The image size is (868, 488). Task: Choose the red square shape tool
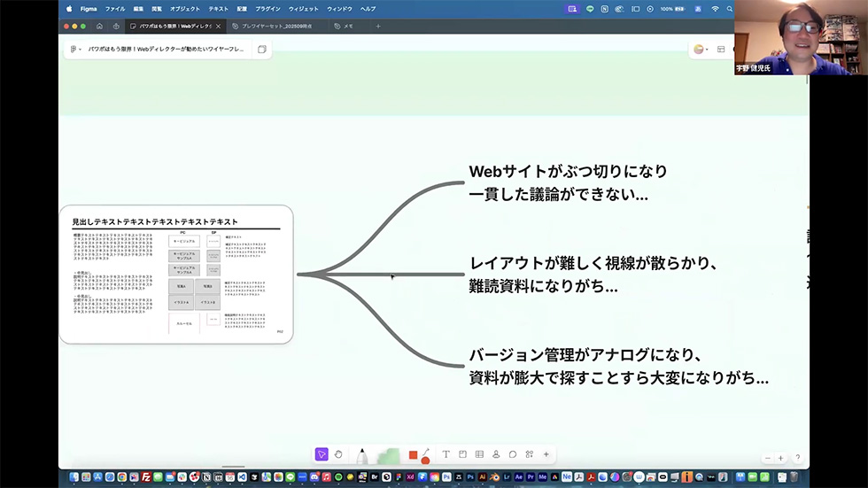coord(413,455)
